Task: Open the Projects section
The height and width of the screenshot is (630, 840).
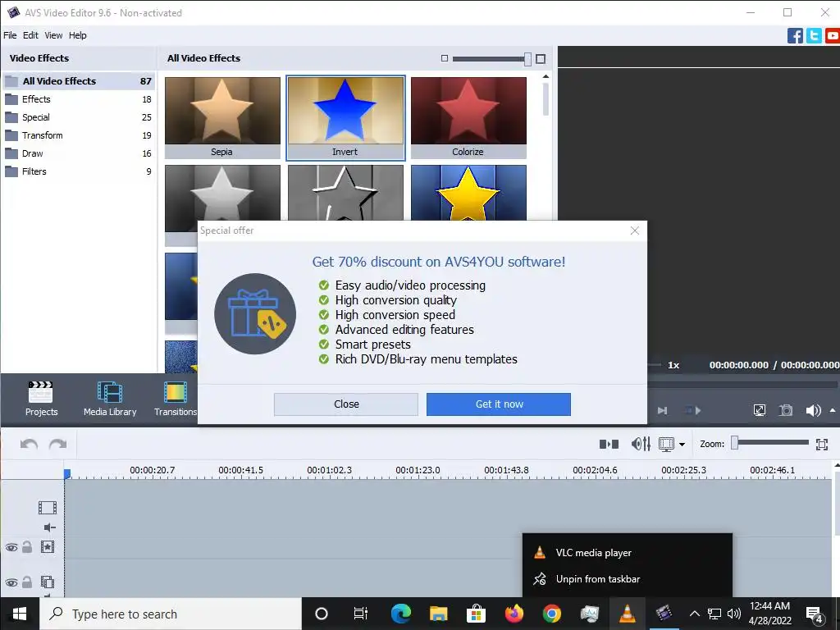Action: tap(41, 399)
